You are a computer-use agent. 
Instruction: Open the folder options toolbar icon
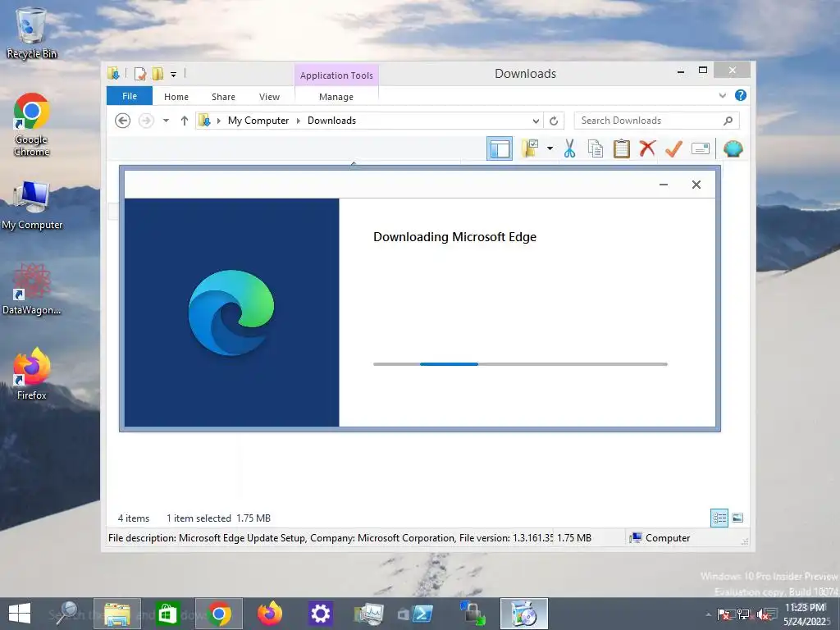point(530,148)
